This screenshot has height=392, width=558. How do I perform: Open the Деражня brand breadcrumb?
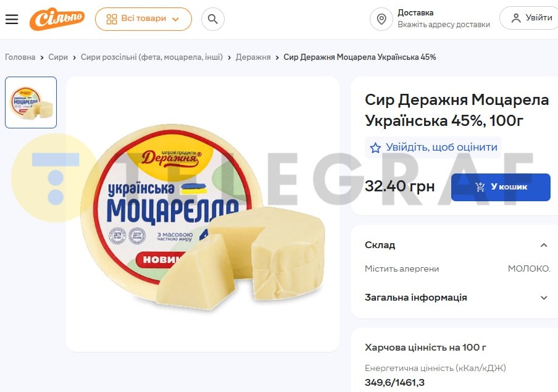(x=253, y=57)
